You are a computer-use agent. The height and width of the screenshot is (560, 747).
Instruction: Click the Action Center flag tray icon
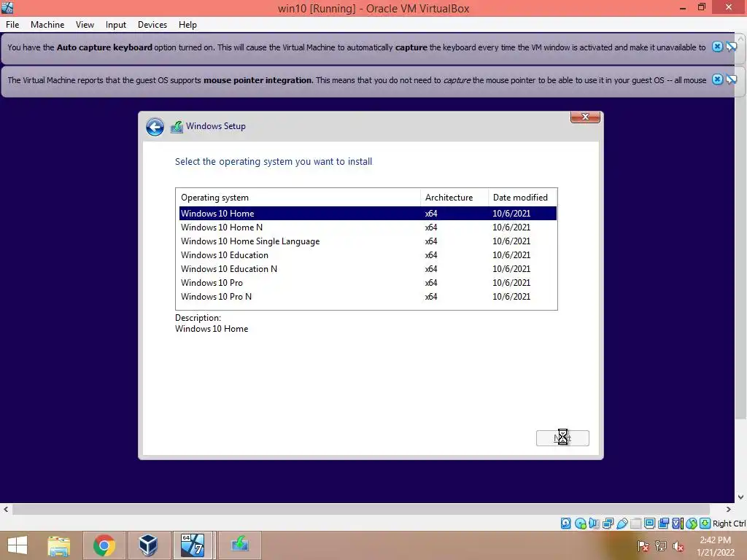(643, 545)
